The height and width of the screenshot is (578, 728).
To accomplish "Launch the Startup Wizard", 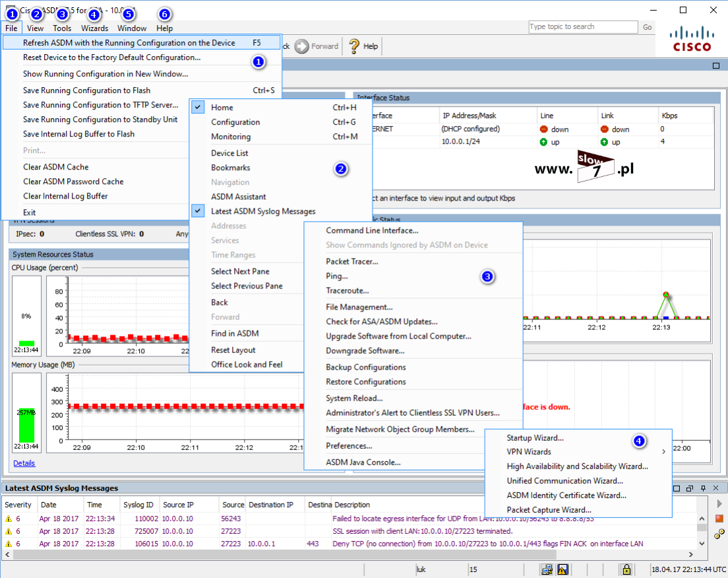I will tap(578, 438).
